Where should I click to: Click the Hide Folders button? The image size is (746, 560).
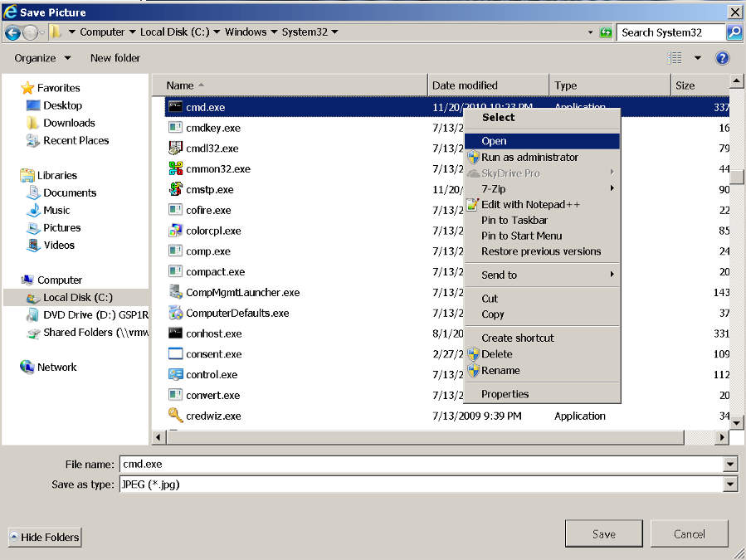click(45, 537)
